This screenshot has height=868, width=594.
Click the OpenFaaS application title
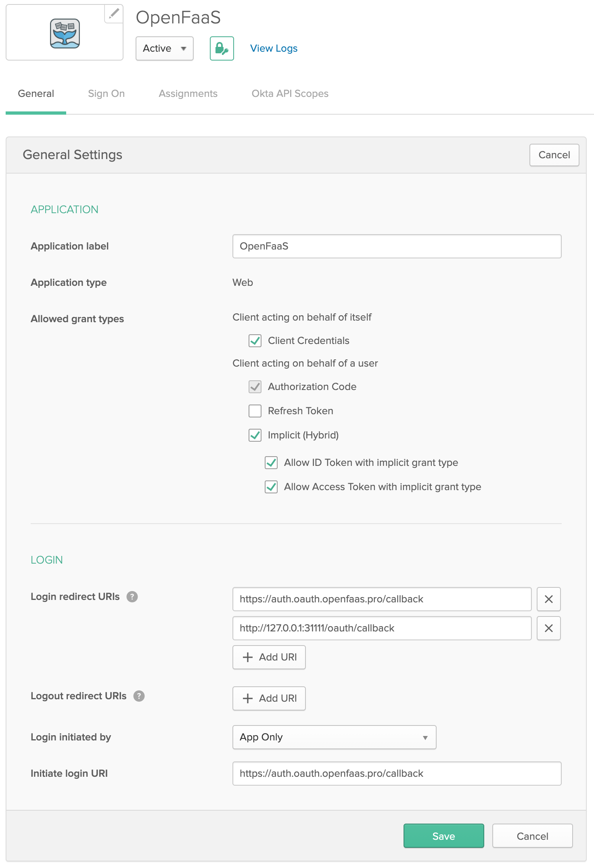tap(178, 18)
